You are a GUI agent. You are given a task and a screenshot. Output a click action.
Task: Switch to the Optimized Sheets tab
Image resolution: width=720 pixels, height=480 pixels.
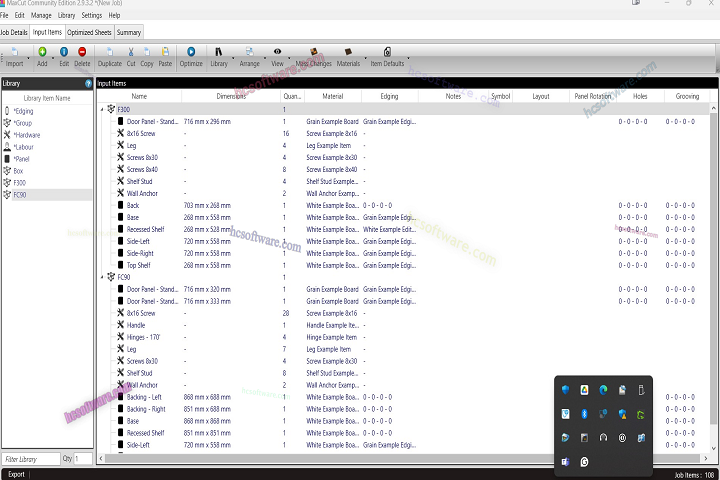[89, 32]
